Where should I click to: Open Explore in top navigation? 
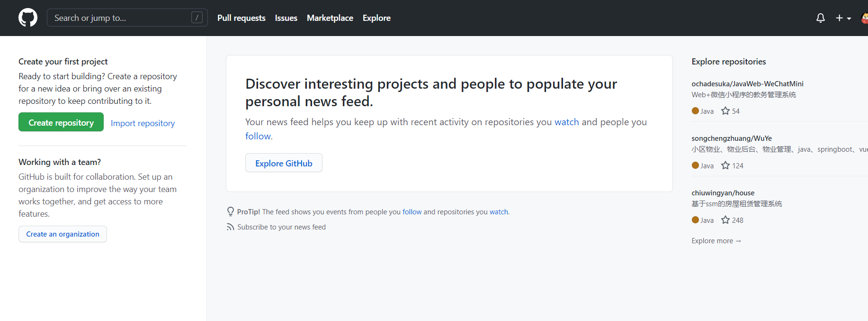[x=376, y=18]
